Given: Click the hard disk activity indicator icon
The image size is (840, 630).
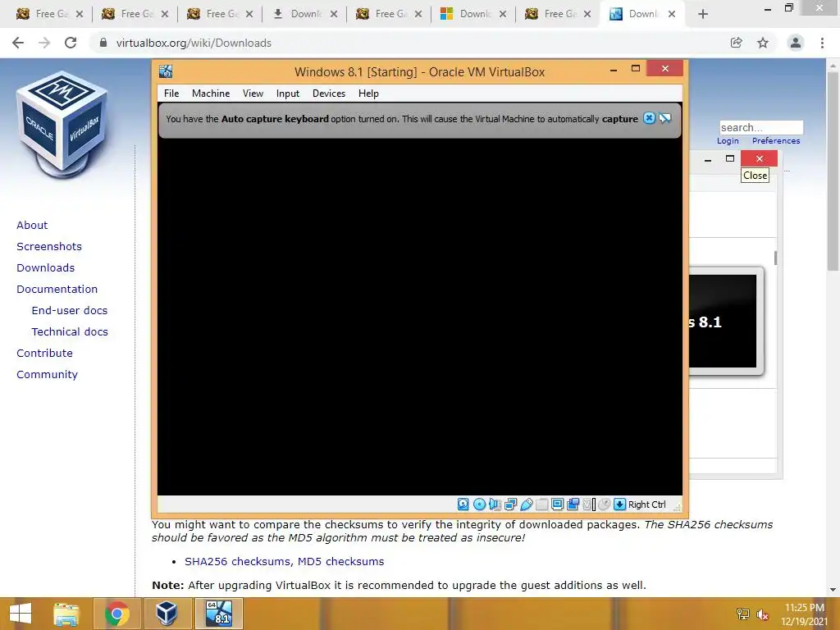Looking at the screenshot, I should pos(463,504).
